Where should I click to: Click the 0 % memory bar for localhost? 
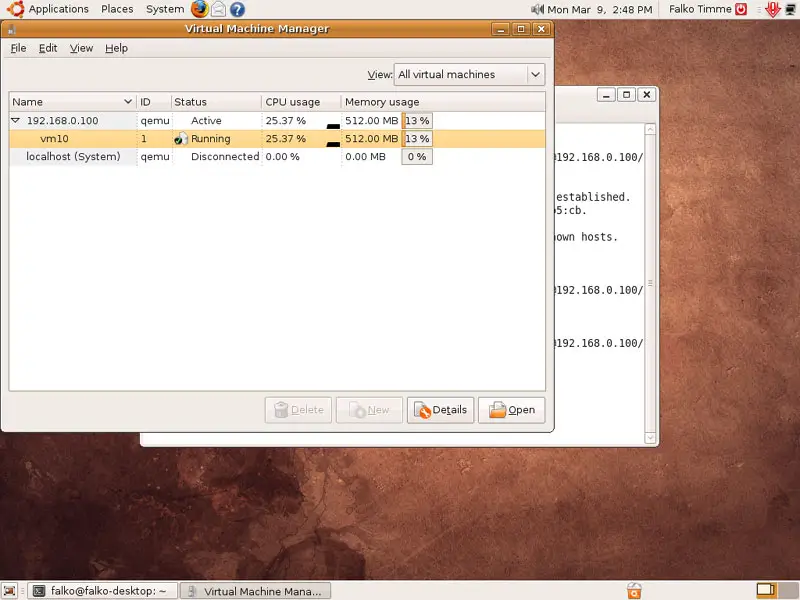[417, 157]
